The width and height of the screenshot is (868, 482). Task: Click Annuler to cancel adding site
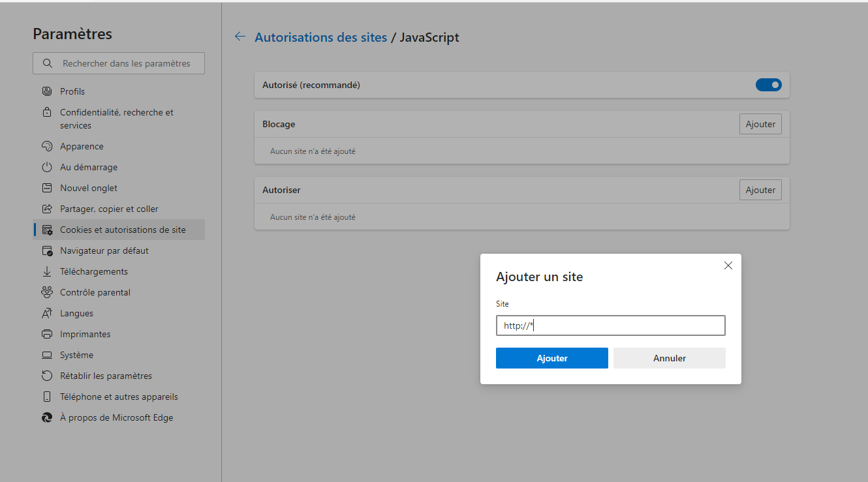tap(669, 358)
